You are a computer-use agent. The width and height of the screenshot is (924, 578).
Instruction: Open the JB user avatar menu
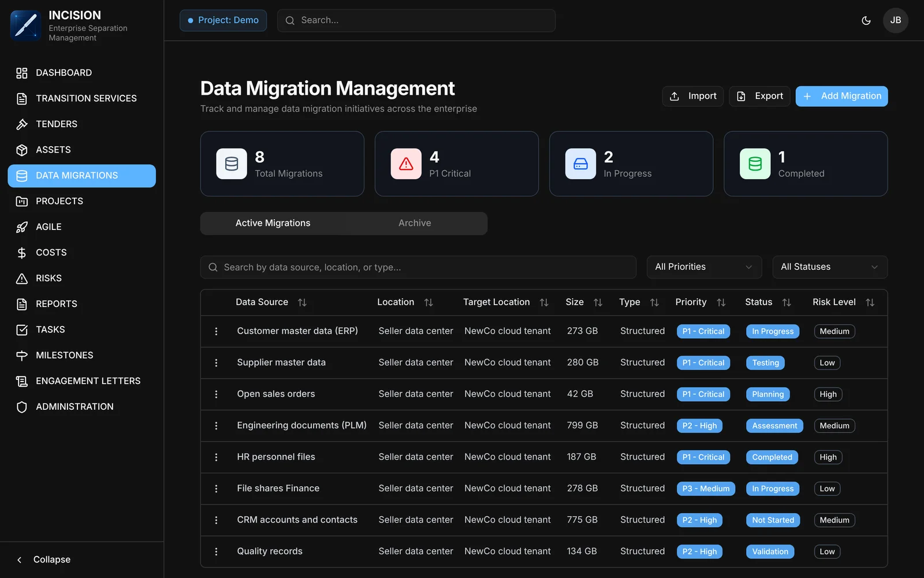click(895, 20)
